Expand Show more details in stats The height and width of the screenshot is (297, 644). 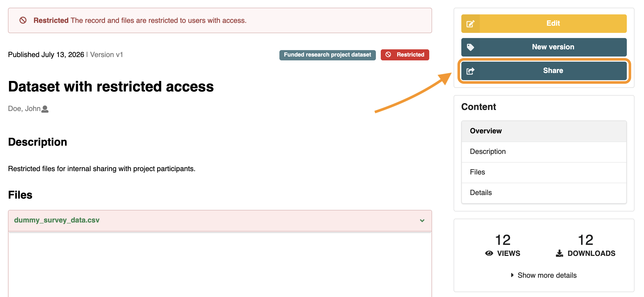(544, 275)
